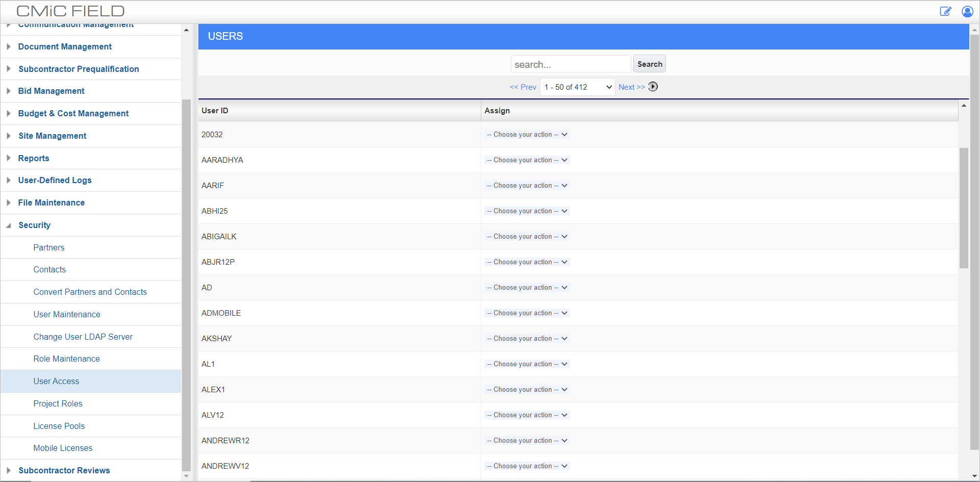The width and height of the screenshot is (980, 482).
Task: Open Convert Partners and Contacts
Action: pyautogui.click(x=90, y=292)
